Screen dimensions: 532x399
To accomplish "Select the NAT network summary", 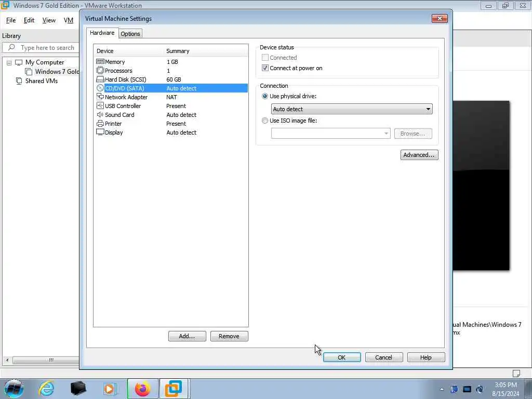I will 171,97.
